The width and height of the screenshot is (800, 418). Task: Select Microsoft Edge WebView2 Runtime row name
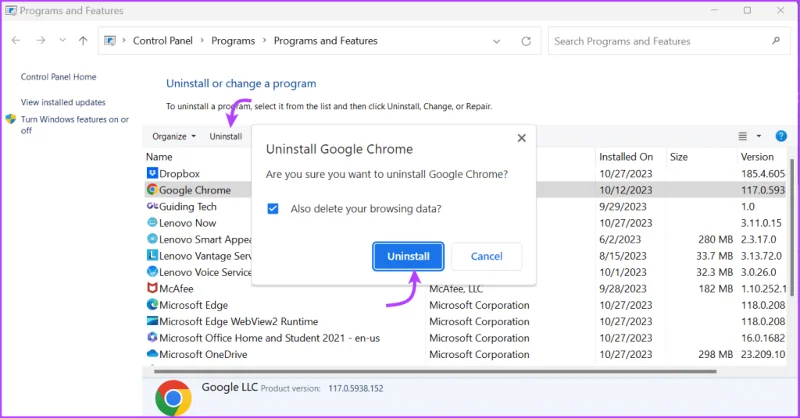tap(238, 322)
